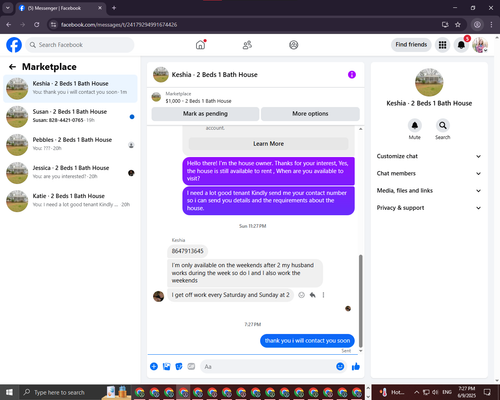Open conversation information purple icon
Screen dimensions: 500x400
352,75
